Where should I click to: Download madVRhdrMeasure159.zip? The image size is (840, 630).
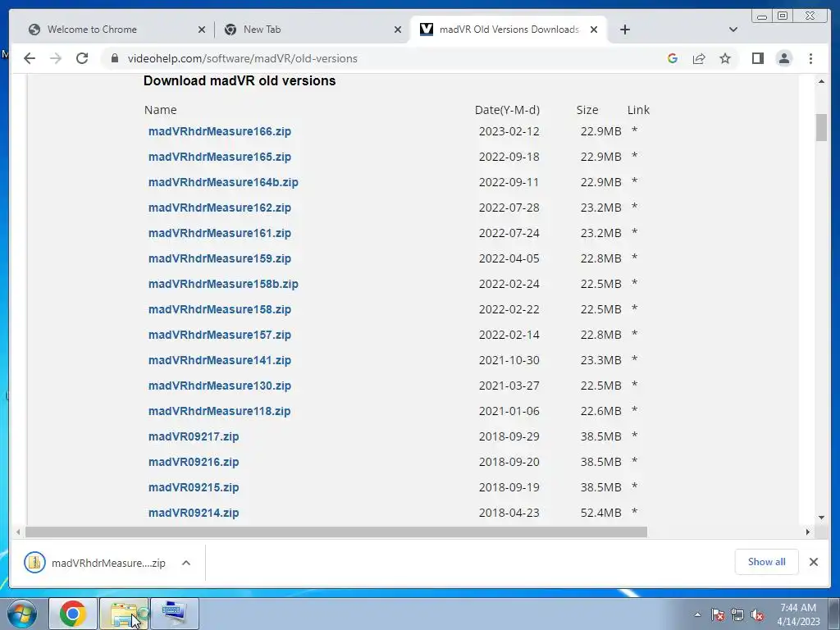220,258
